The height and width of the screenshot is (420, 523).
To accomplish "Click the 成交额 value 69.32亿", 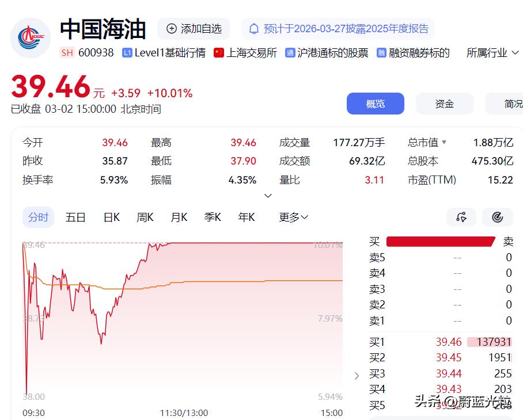I will pos(367,161).
